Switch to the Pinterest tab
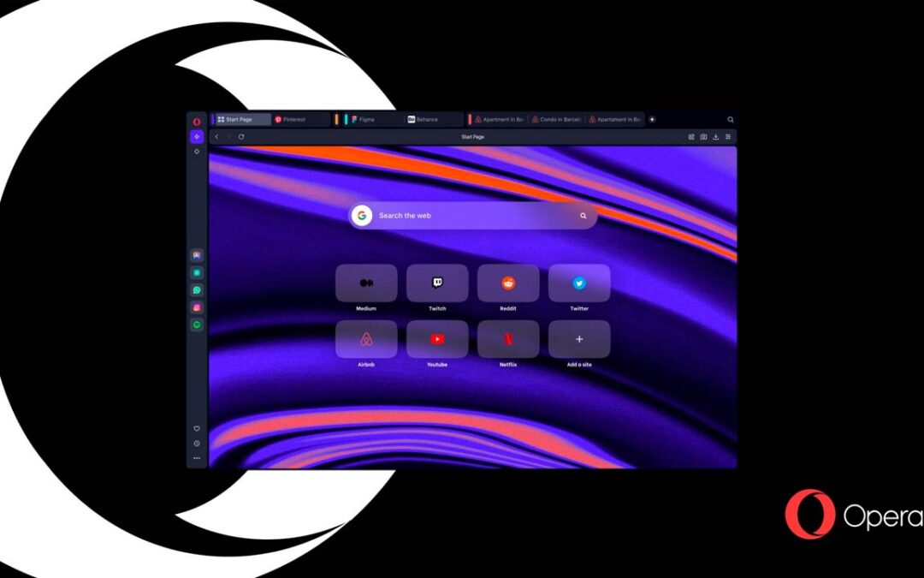Viewport: 924px width, 578px height. [x=301, y=120]
